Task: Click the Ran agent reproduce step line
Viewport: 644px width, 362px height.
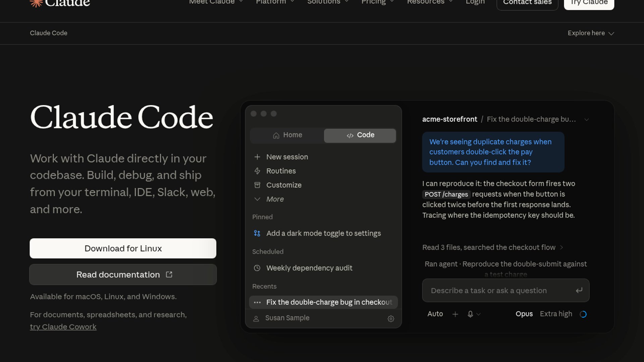Action: point(505,269)
